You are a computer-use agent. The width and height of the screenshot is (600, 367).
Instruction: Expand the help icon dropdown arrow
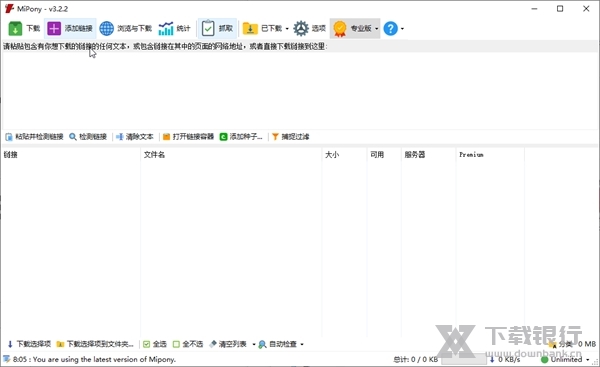point(402,29)
